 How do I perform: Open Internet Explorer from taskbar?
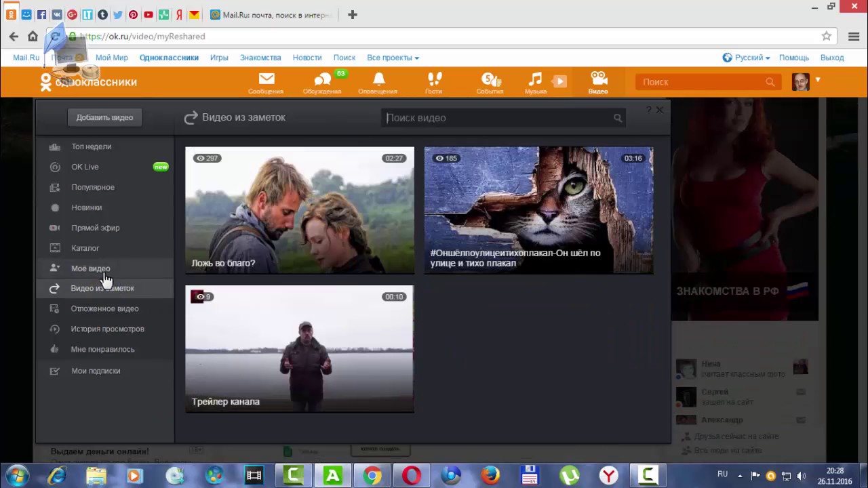tap(57, 476)
